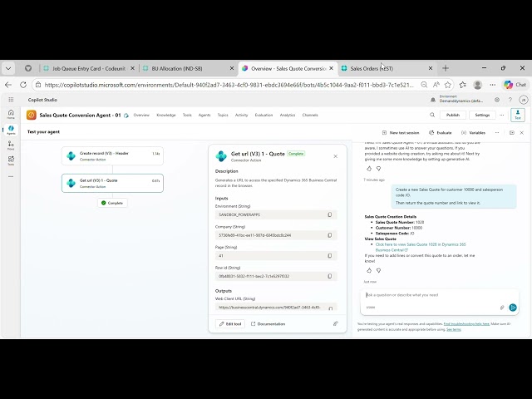Thumbs up the Sales Quote Creation reply
532x399 pixels.
tap(369, 270)
